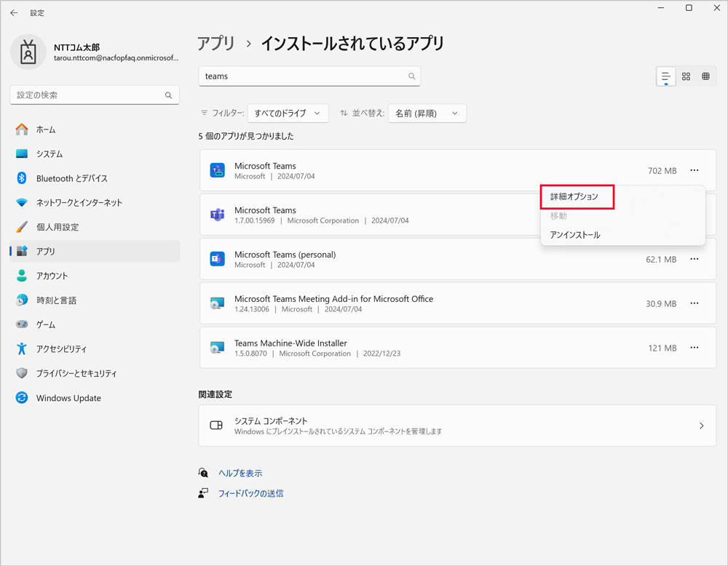Open 個人用設定 settings category
728x566 pixels.
pyautogui.click(x=95, y=227)
